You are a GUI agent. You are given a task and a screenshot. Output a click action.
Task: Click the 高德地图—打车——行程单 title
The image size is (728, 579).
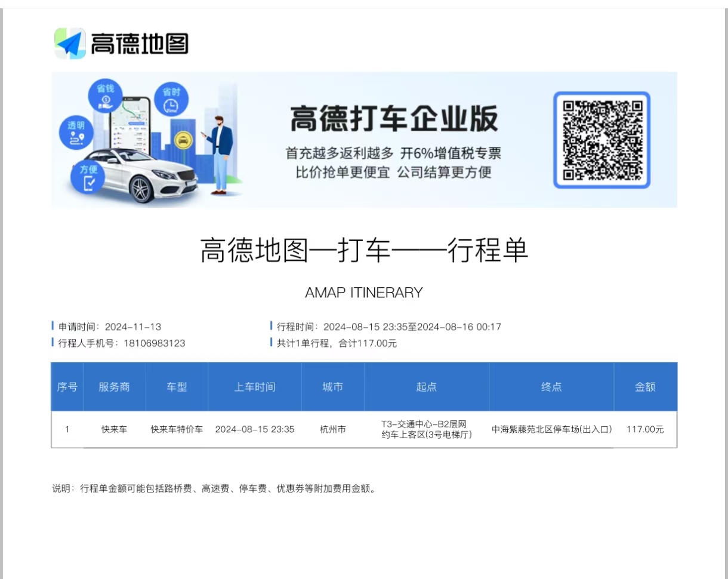(364, 251)
